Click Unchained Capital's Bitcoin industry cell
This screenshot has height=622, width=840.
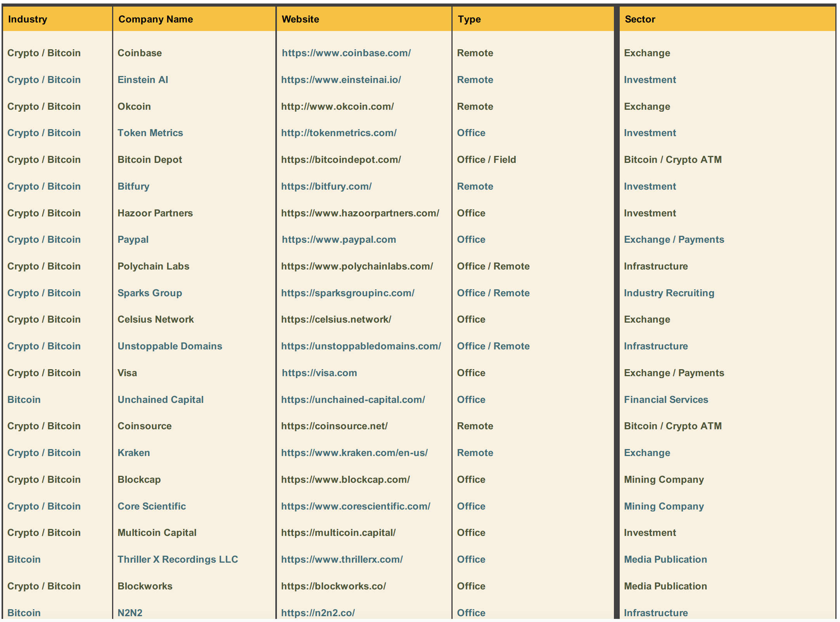[24, 399]
